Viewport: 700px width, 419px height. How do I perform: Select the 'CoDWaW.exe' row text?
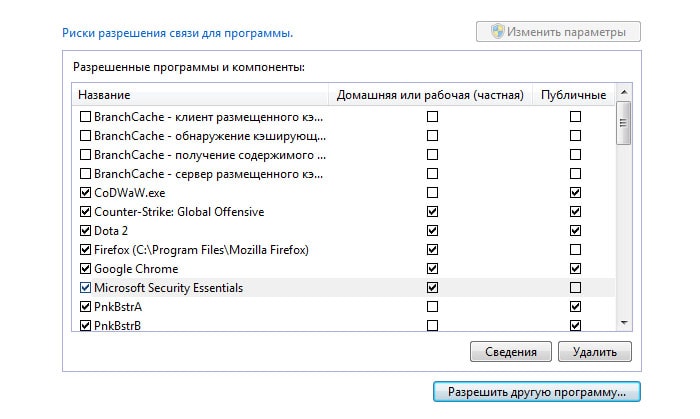click(x=129, y=193)
